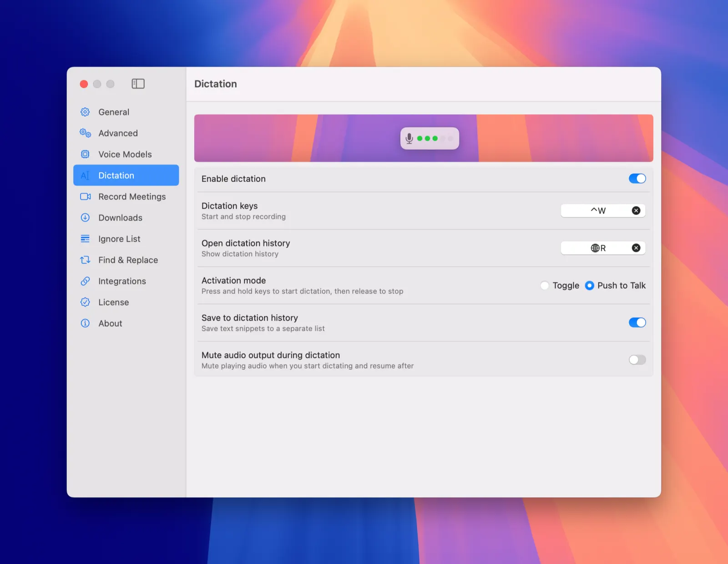728x564 pixels.
Task: Clear the Open dictation history shortcut
Action: pyautogui.click(x=636, y=248)
